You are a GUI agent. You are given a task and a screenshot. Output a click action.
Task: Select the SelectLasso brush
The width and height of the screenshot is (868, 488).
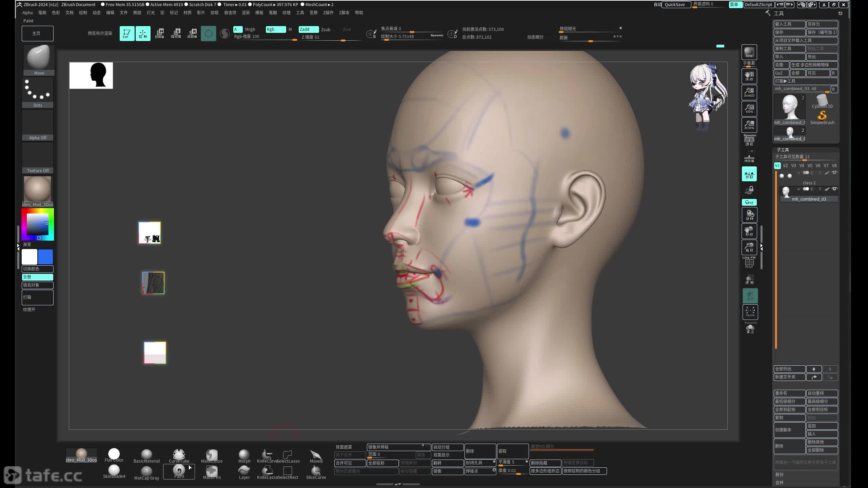[x=288, y=456]
